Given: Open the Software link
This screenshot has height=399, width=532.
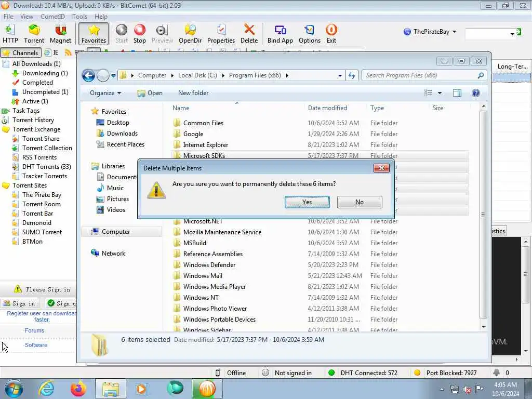Looking at the screenshot, I should pos(36,345).
